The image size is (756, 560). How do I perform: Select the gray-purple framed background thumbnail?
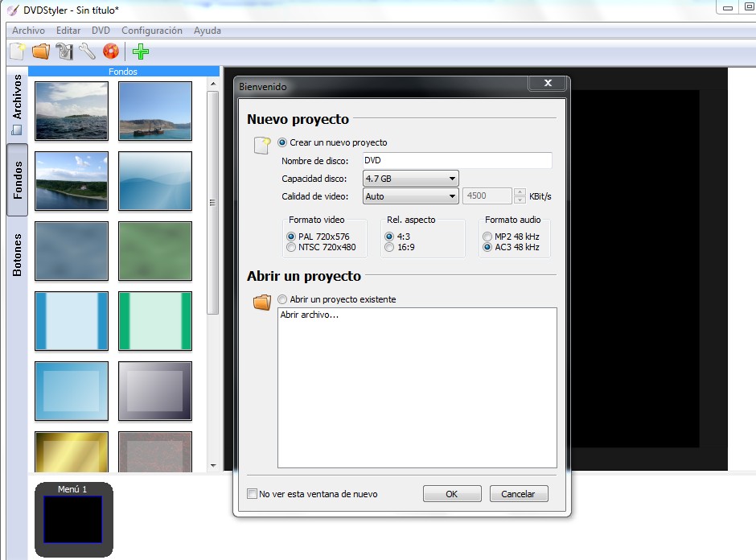(154, 391)
